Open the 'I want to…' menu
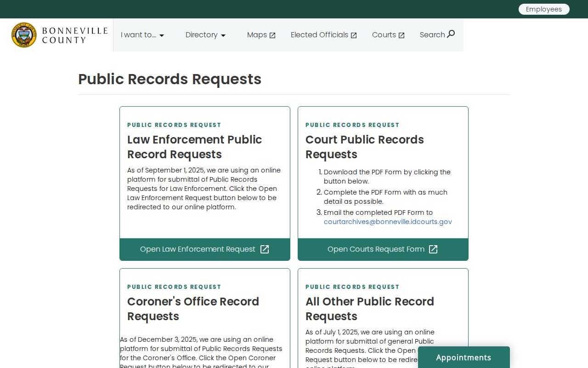 [x=142, y=35]
